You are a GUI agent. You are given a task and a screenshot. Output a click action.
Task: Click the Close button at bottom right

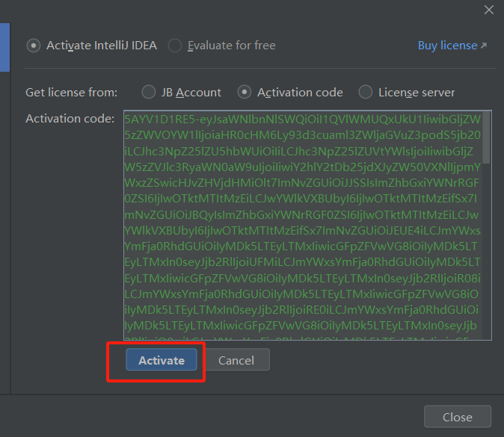click(x=457, y=417)
